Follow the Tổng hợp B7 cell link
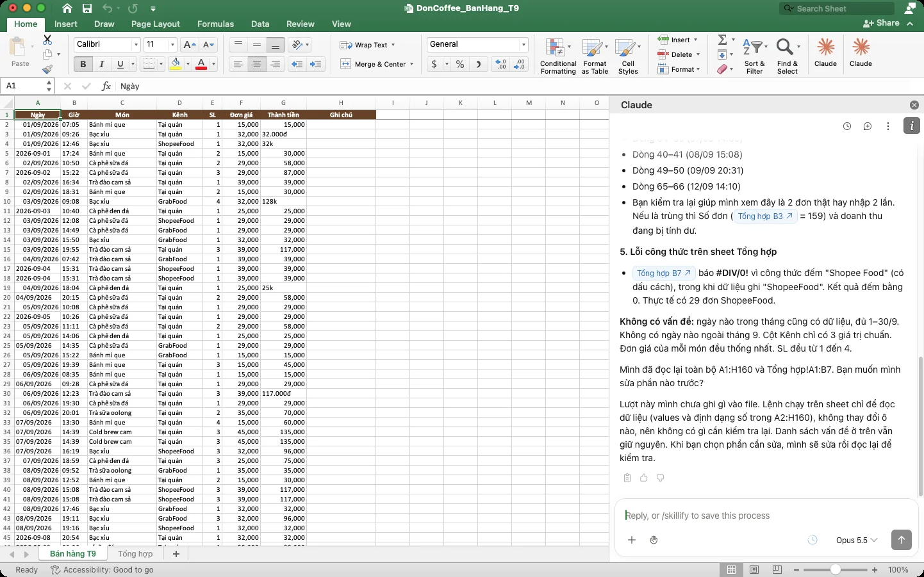 [664, 273]
